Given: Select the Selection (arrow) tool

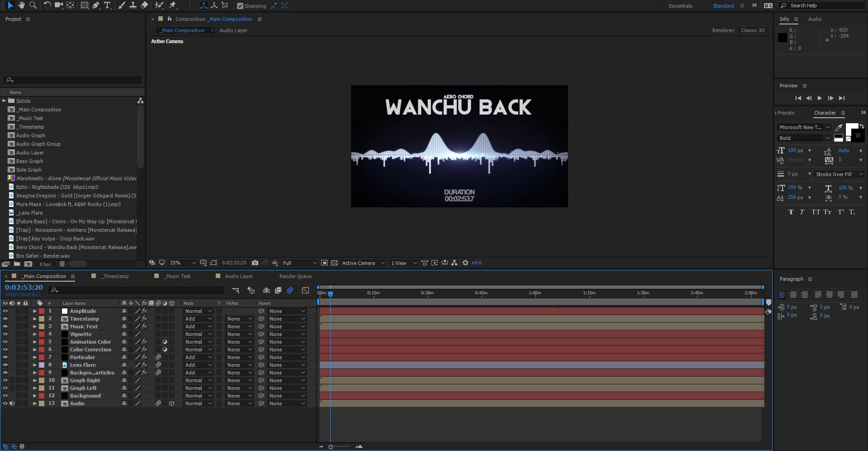Looking at the screenshot, I should [10, 5].
